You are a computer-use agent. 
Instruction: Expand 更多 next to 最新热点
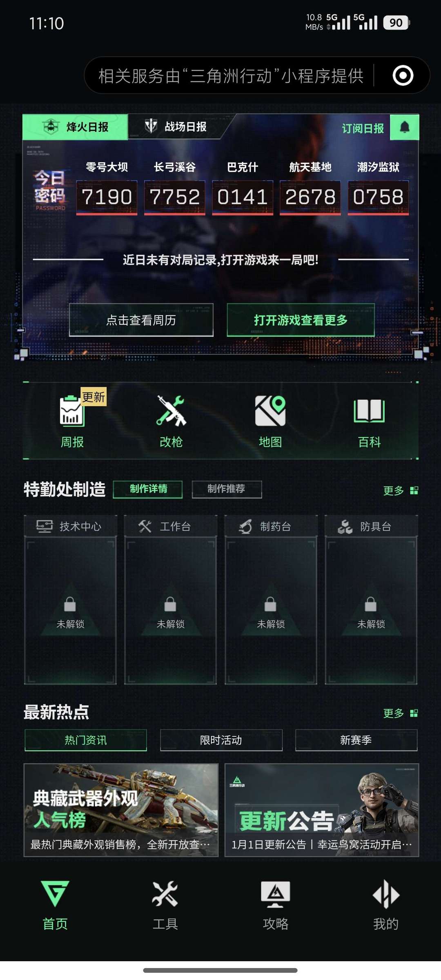tap(400, 713)
